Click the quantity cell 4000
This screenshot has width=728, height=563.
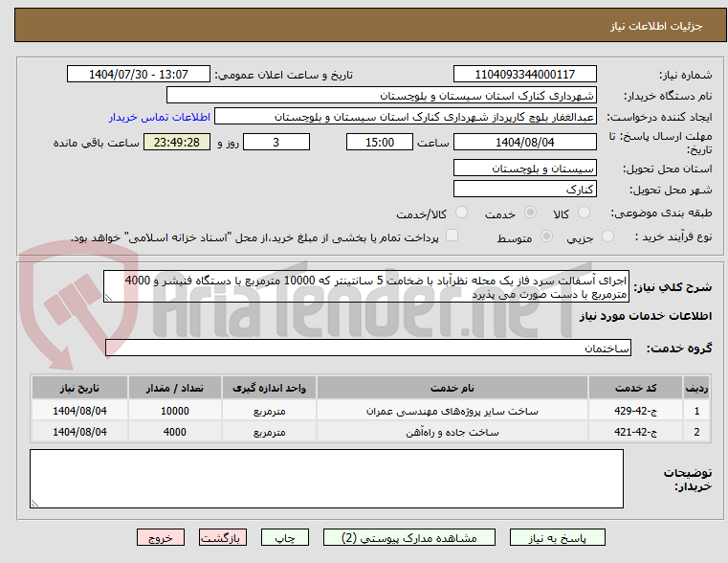(174, 432)
